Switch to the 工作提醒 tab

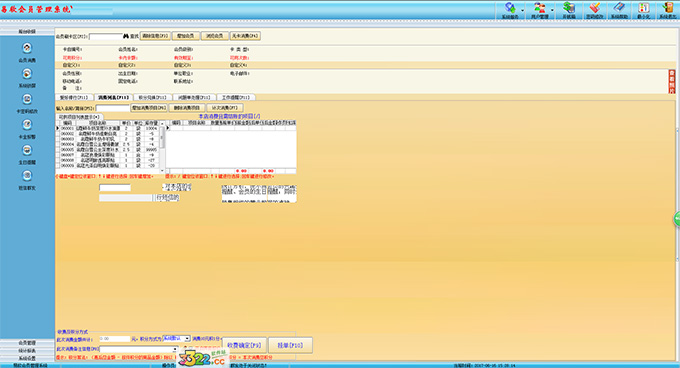tap(236, 98)
